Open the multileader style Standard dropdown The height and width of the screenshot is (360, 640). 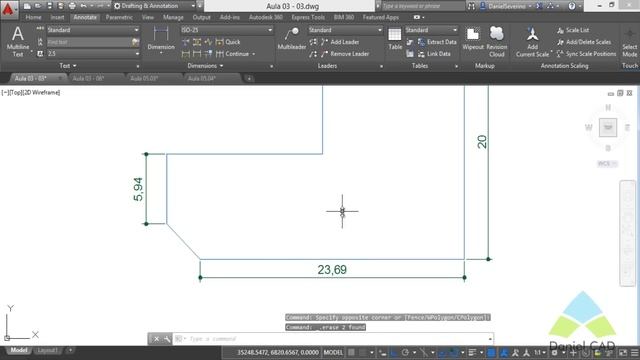click(345, 30)
